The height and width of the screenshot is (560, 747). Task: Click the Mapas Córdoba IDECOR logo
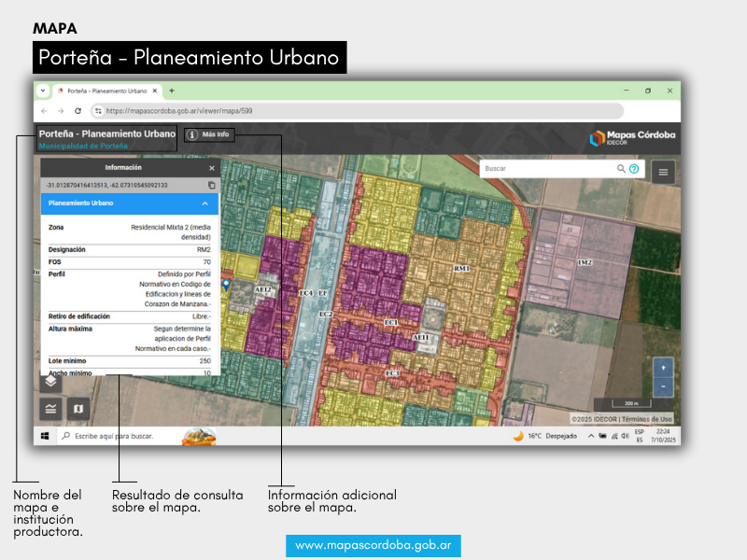coord(632,138)
